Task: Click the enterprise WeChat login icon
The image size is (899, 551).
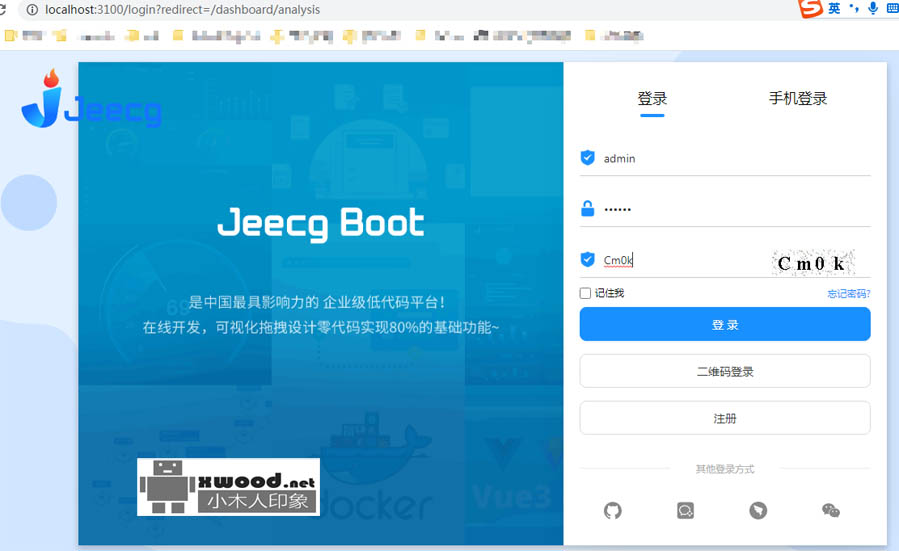Action: tap(685, 510)
